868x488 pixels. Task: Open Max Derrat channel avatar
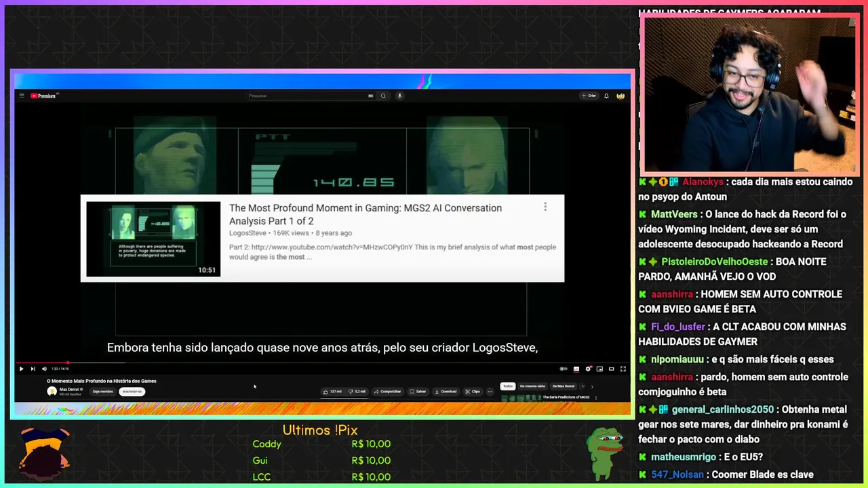(x=52, y=391)
